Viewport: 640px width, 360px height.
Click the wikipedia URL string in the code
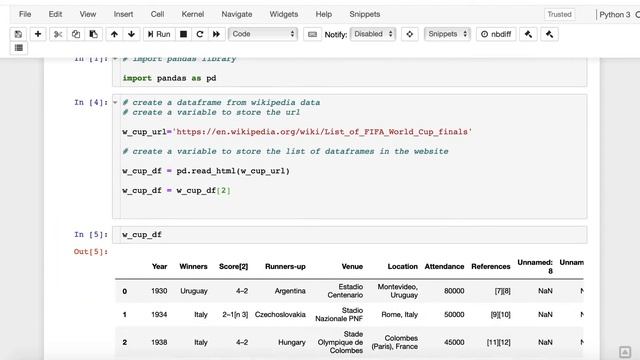[x=323, y=132]
